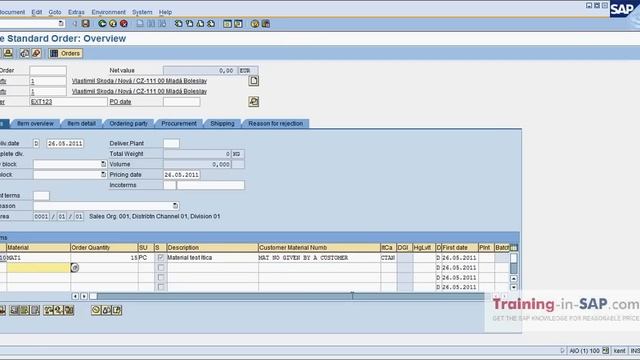Tick the S checkbox in the third item row

[161, 278]
